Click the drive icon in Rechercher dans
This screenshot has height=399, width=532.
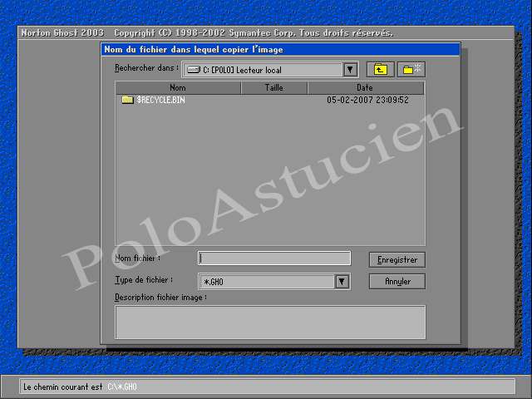click(194, 70)
